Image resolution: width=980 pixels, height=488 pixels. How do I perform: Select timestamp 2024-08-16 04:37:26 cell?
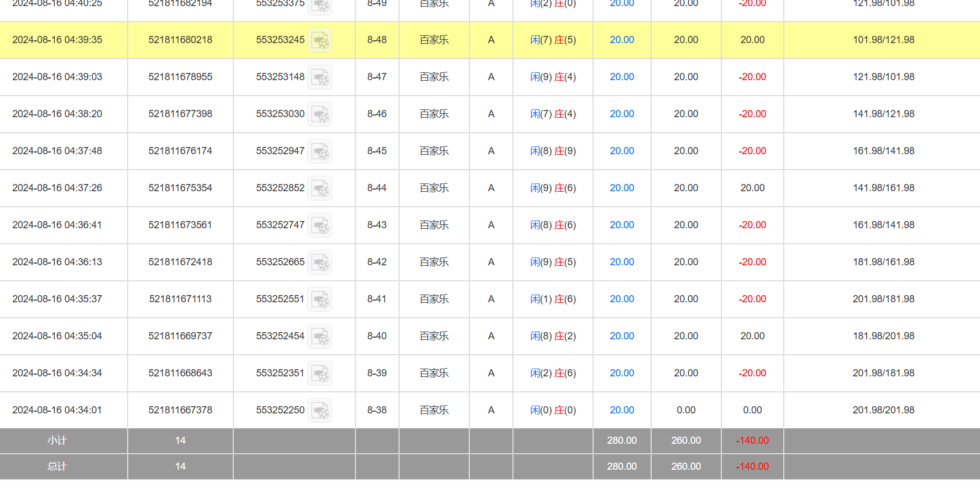[x=57, y=188]
